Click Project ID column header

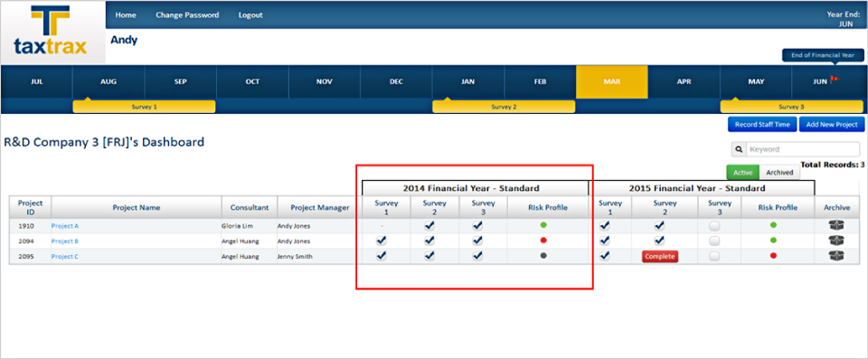pyautogui.click(x=30, y=207)
